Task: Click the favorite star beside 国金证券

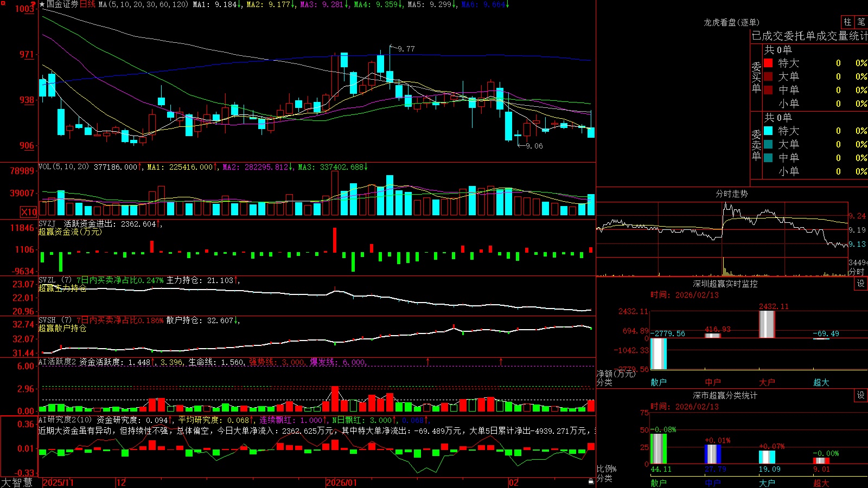Action: tap(42, 4)
